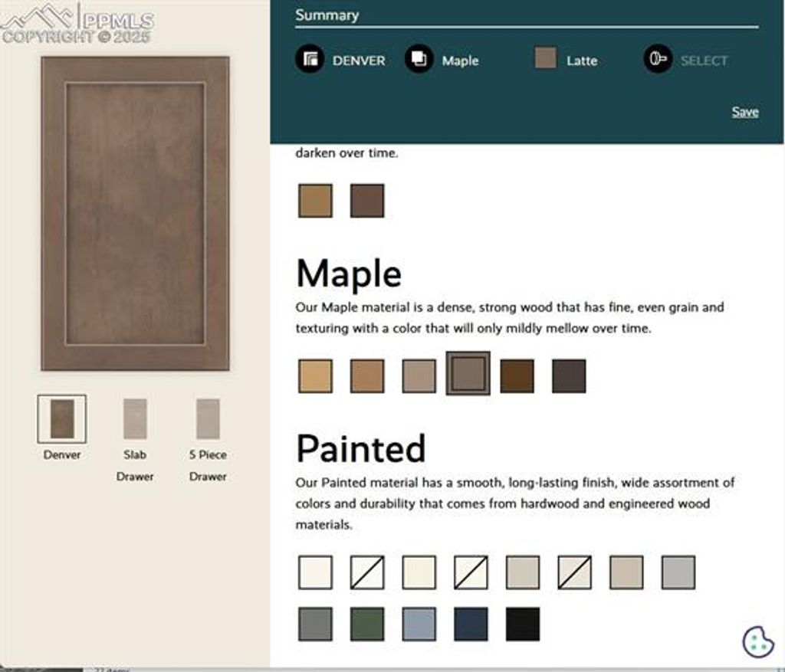Select the Slab Drawer thumbnail
This screenshot has height=672, width=785.
click(x=135, y=418)
